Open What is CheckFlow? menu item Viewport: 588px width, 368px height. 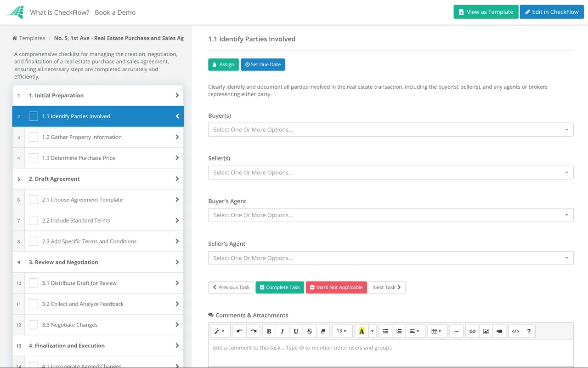tap(60, 12)
